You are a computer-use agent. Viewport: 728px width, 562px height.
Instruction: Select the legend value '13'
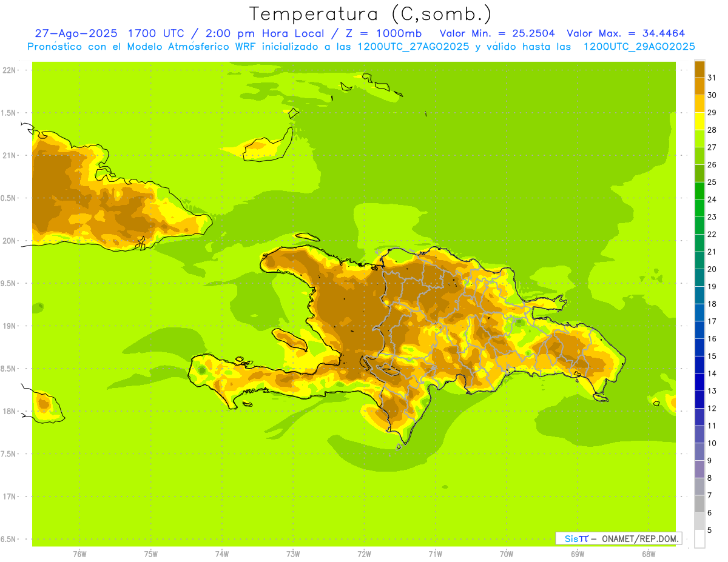712,391
